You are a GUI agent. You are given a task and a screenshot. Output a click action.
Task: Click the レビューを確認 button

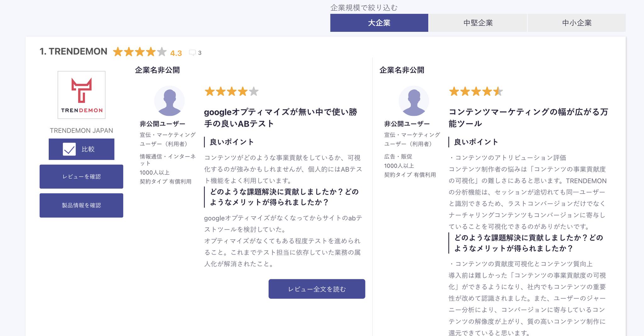81,177
